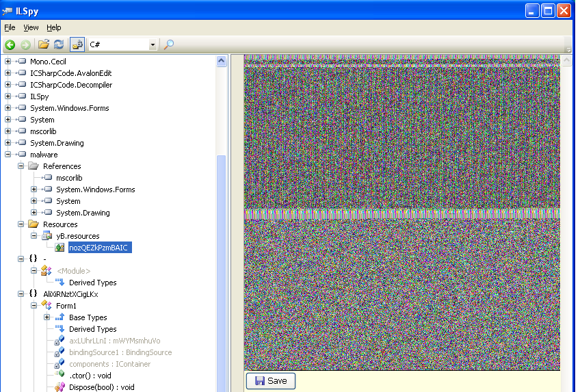Open the Help menu
The height and width of the screenshot is (392, 580).
click(54, 27)
